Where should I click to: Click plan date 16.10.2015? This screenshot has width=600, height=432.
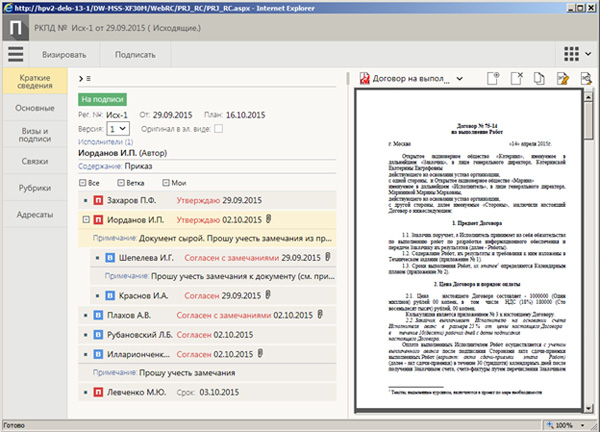(x=245, y=115)
